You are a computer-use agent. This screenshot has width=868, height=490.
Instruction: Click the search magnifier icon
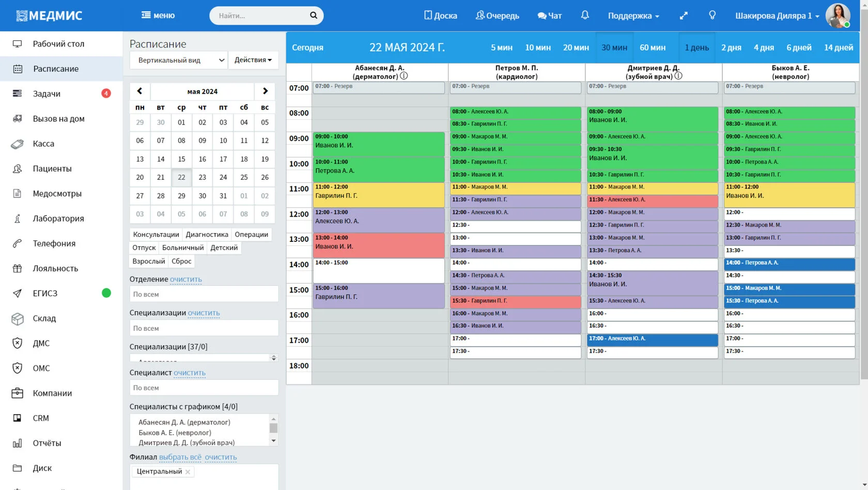[313, 16]
